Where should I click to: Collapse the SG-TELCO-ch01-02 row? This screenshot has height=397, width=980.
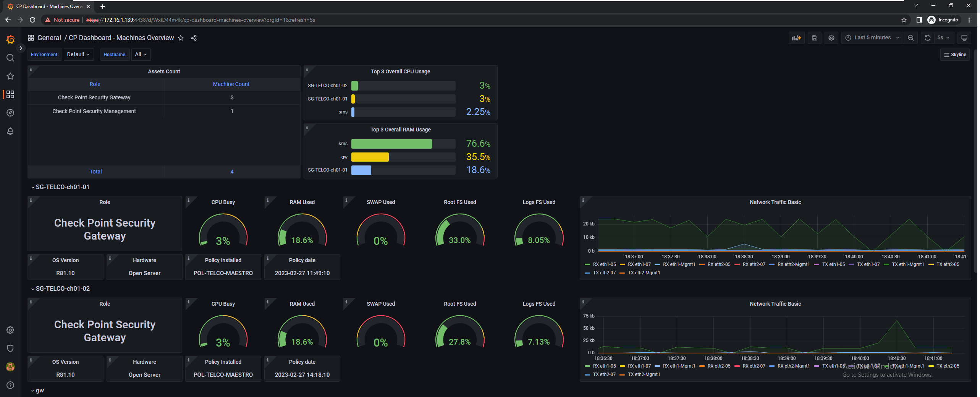click(60, 289)
